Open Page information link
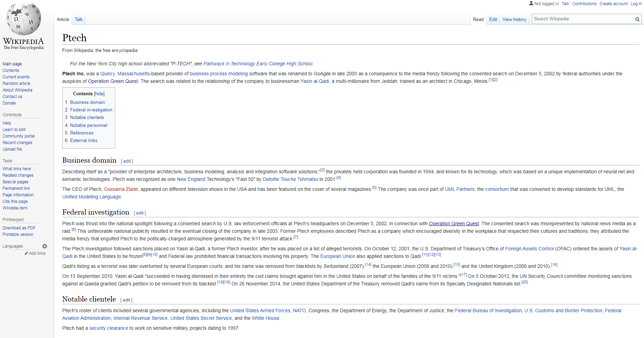 tap(18, 195)
